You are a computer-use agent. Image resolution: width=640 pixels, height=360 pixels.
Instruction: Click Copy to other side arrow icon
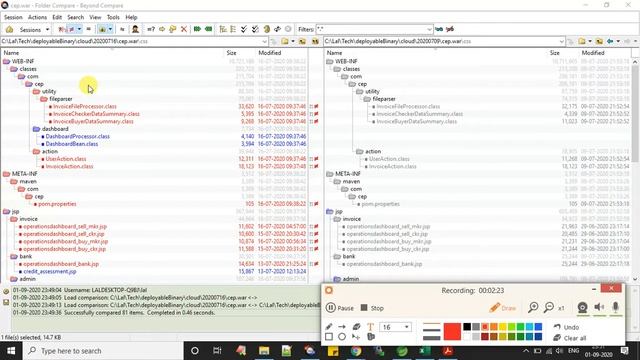pos(162,29)
